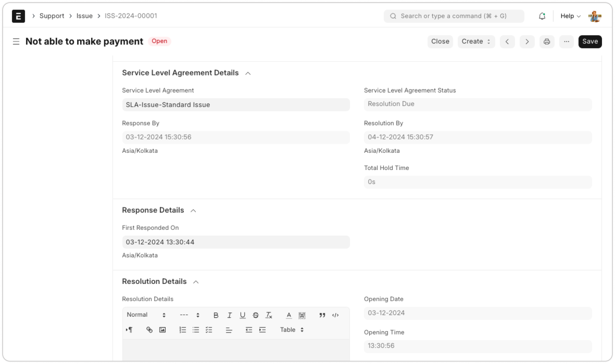This screenshot has width=615, height=364.
Task: Toggle the checklist format in the editor
Action: (209, 330)
